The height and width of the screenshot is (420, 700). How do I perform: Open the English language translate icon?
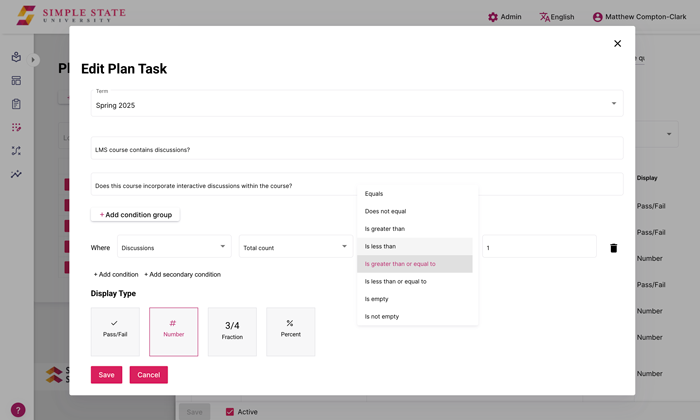(545, 17)
